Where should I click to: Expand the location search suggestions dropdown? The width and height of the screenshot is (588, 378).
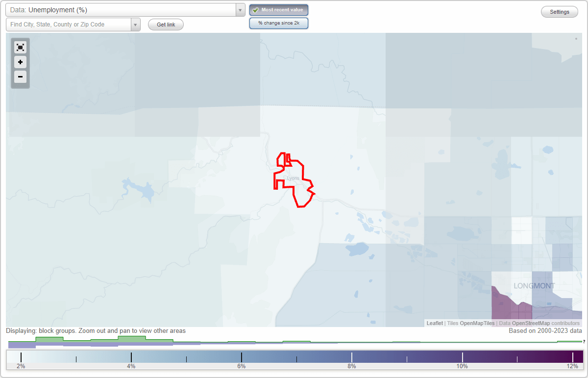coord(136,24)
